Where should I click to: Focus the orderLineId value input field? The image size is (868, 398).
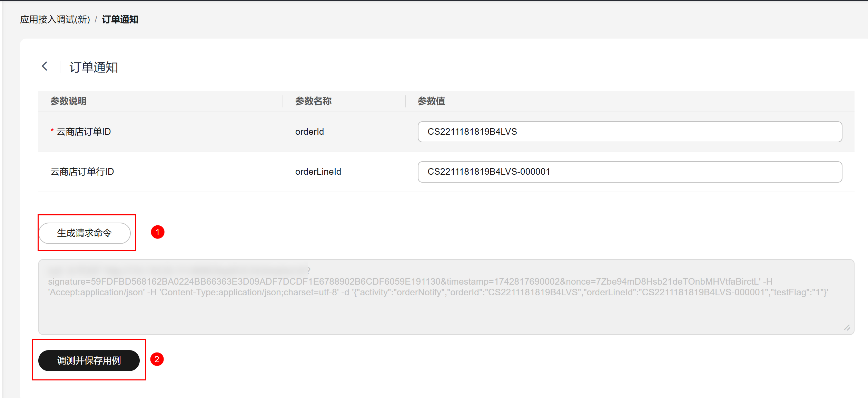click(x=629, y=172)
